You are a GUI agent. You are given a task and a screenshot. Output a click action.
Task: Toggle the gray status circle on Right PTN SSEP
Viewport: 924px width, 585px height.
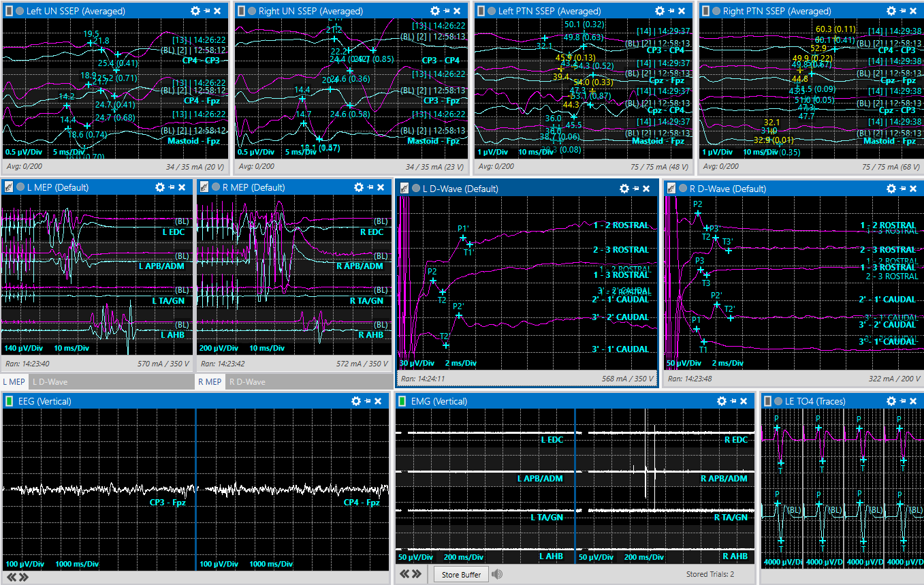coord(716,11)
